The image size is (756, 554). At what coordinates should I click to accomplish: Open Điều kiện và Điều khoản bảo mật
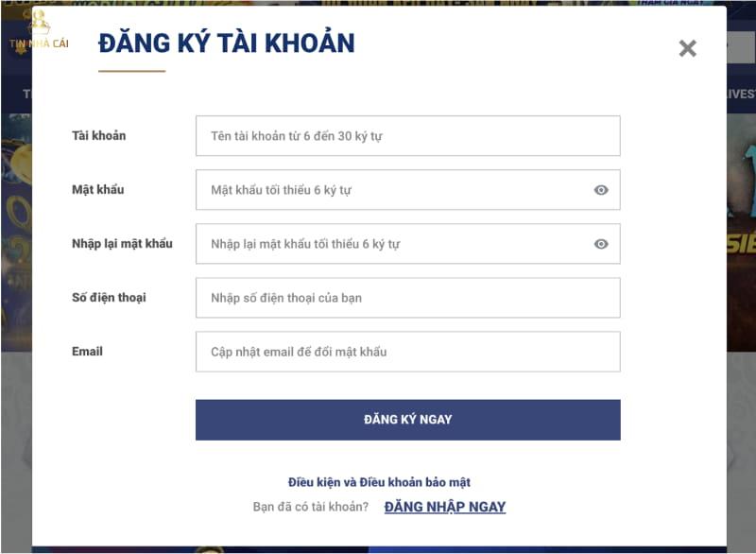pyautogui.click(x=379, y=482)
